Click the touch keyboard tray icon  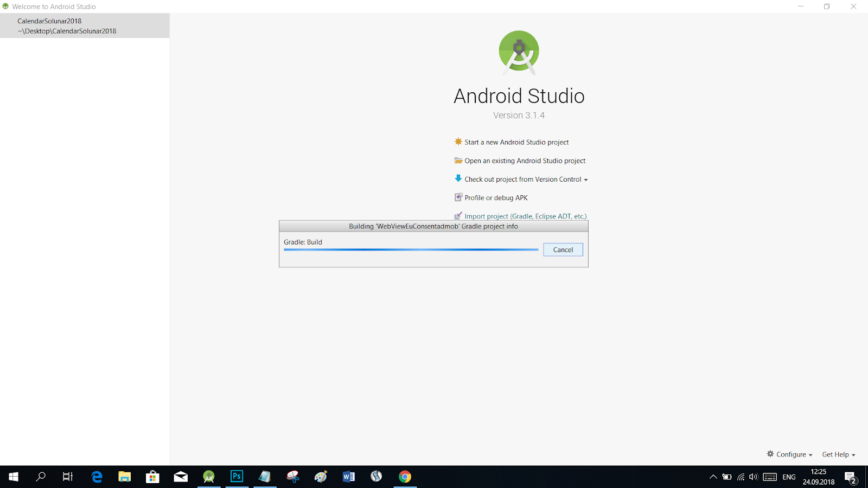click(x=770, y=477)
